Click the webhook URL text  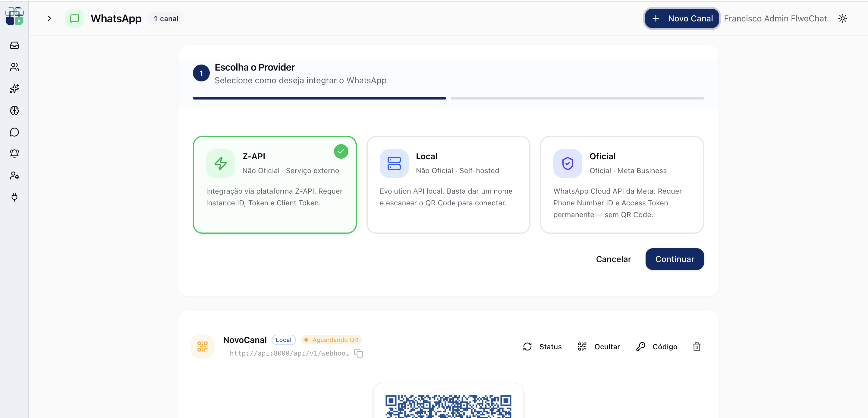click(x=289, y=353)
